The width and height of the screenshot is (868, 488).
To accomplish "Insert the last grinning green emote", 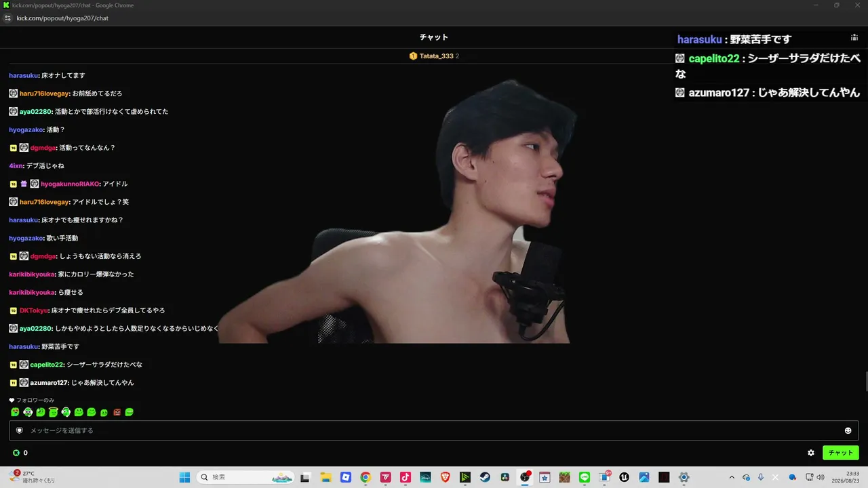I will (x=130, y=412).
